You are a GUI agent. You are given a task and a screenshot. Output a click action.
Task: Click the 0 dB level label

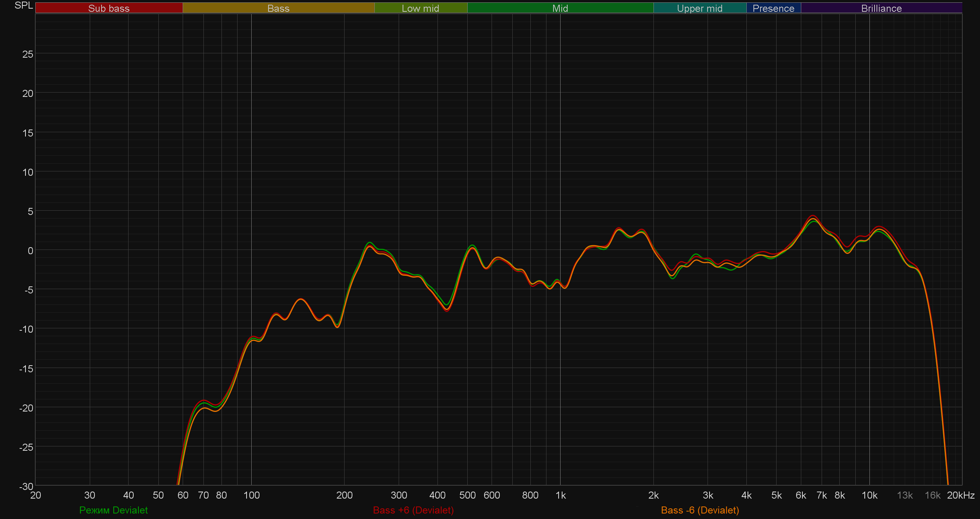pos(30,251)
